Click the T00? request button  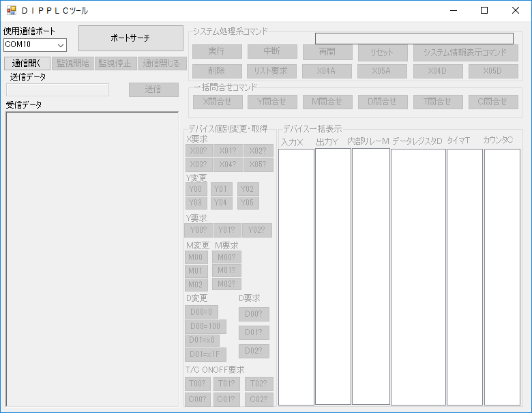point(198,384)
